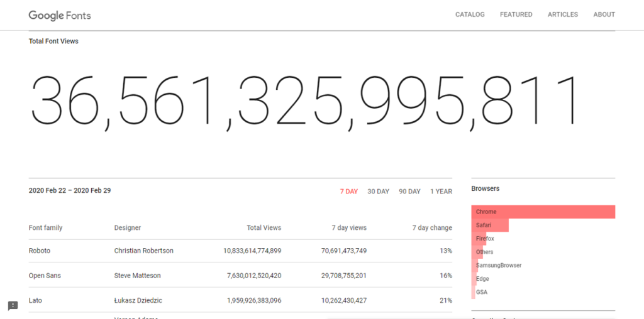
Task: Go to the FEATURED page
Action: click(x=516, y=14)
